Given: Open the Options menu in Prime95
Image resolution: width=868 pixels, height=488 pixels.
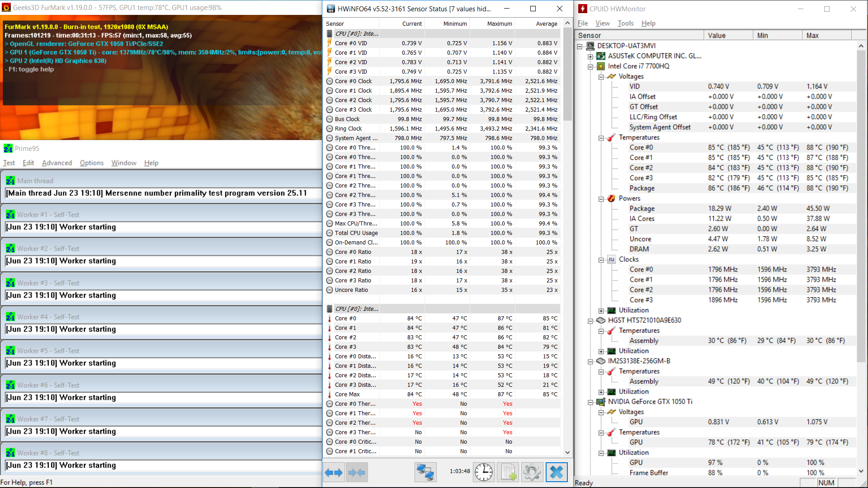Looking at the screenshot, I should click(x=92, y=163).
